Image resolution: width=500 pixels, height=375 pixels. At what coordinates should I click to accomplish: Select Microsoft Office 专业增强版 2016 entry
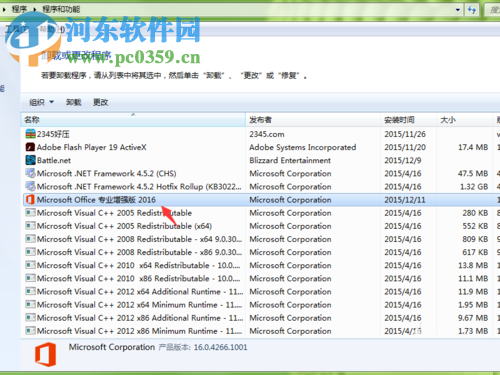pyautogui.click(x=96, y=200)
